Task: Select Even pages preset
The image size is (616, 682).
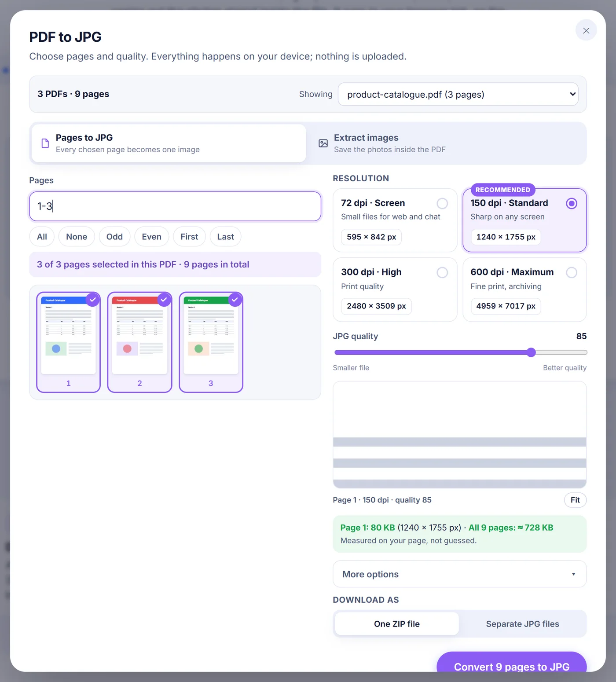Action: (x=151, y=237)
